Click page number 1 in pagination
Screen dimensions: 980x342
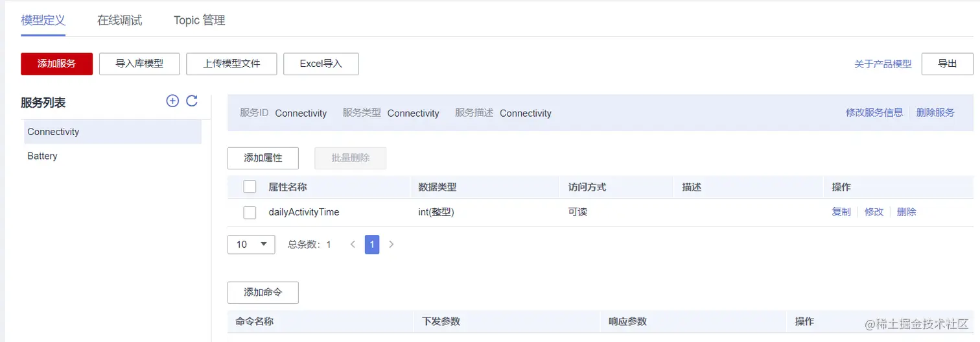[372, 244]
